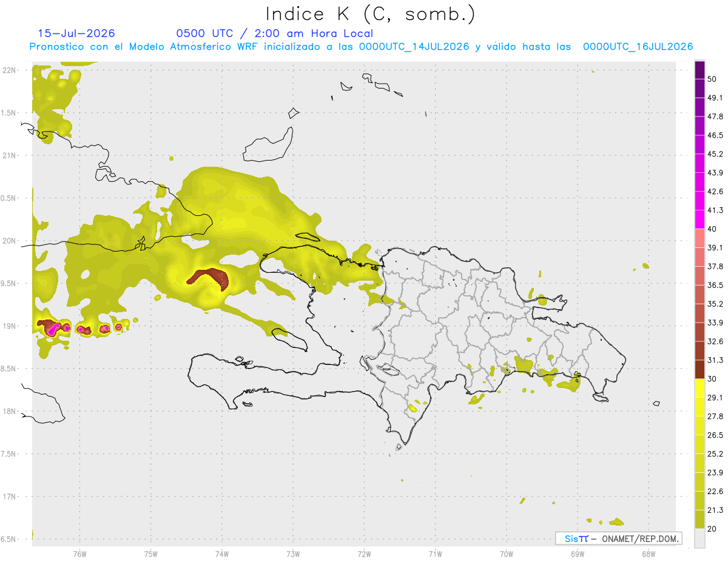Pick the dark purple swatch between 49.1 and 50
This screenshot has height=562, width=728.
point(699,89)
